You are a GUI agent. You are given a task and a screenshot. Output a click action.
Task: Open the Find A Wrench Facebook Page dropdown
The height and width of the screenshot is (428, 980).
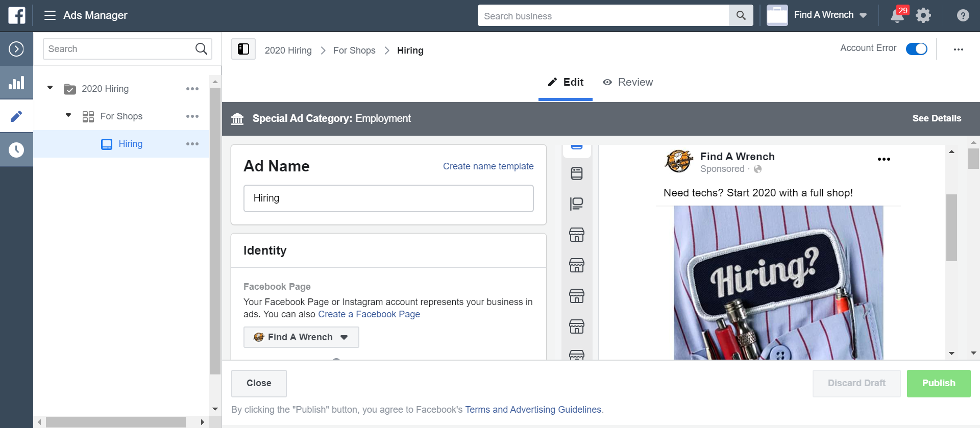click(301, 337)
